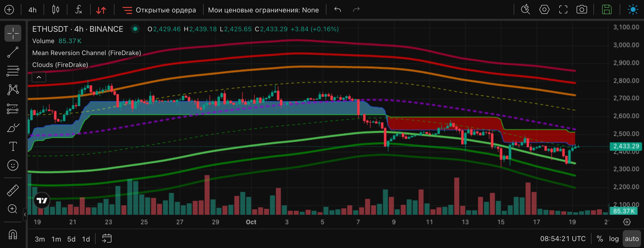Click the Mean Reversion Channel (FireDrake) indicator label

pyautogui.click(x=86, y=53)
